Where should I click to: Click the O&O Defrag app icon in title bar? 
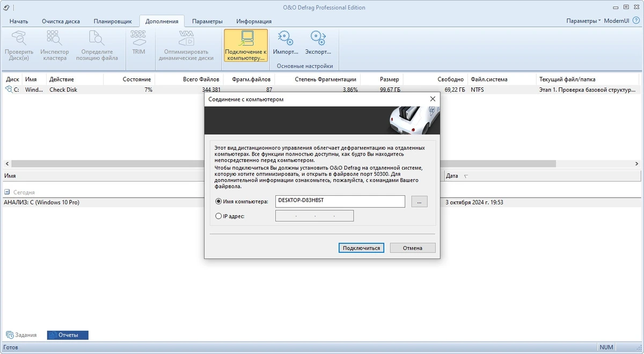pos(6,8)
